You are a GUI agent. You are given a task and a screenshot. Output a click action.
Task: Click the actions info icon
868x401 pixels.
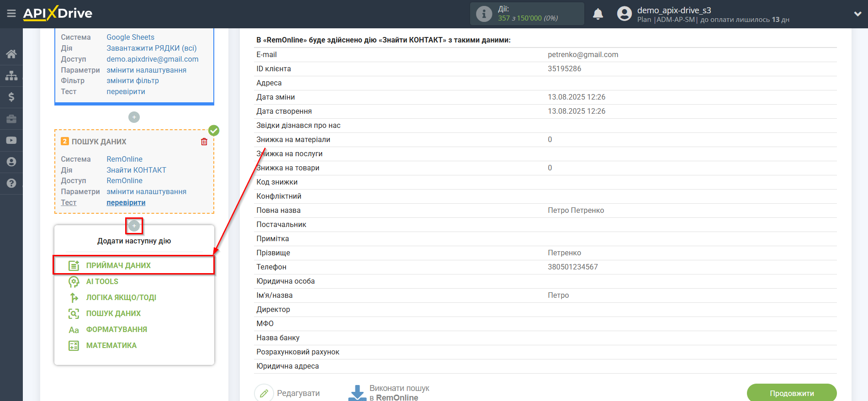click(x=484, y=14)
